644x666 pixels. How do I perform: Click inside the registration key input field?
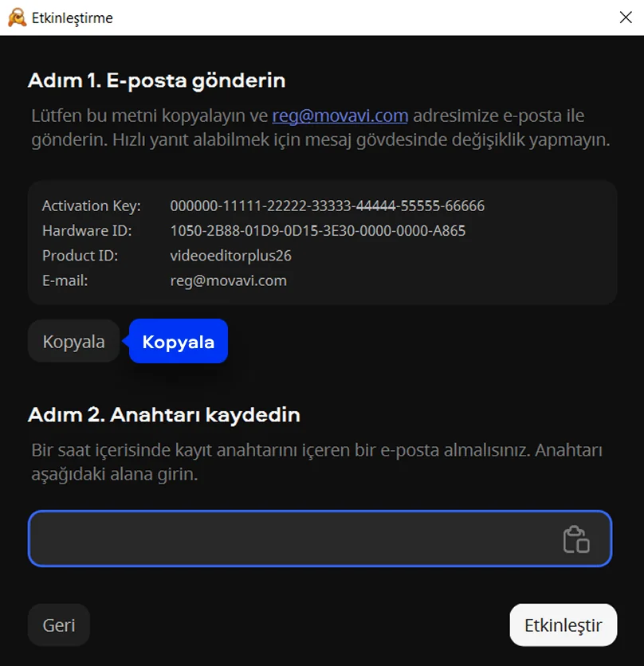pos(287,539)
